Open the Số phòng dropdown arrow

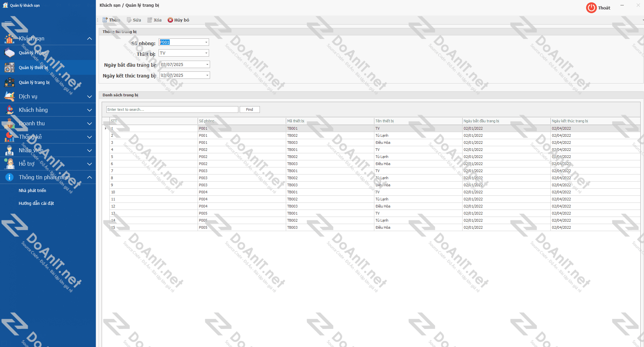pos(206,42)
